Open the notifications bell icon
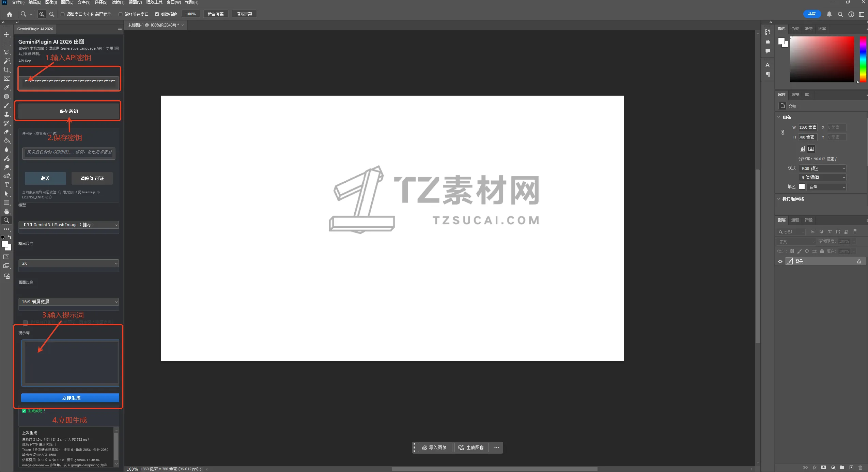This screenshot has width=868, height=472. tap(829, 14)
